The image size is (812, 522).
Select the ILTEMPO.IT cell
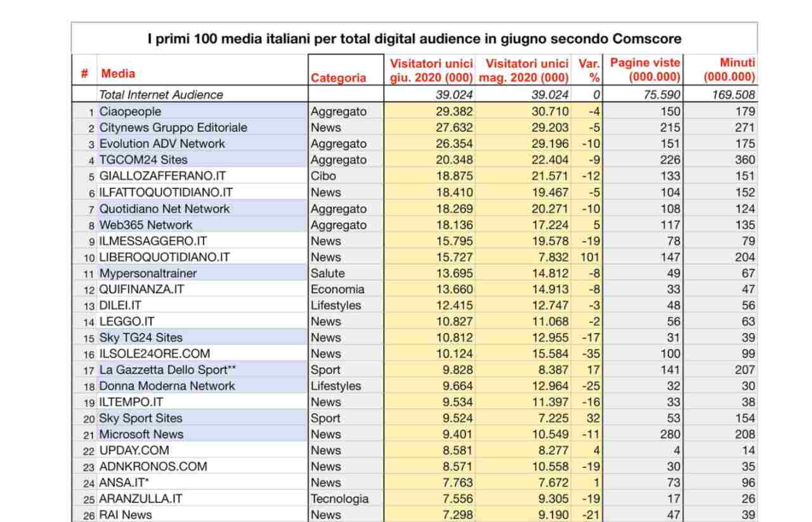(x=131, y=402)
